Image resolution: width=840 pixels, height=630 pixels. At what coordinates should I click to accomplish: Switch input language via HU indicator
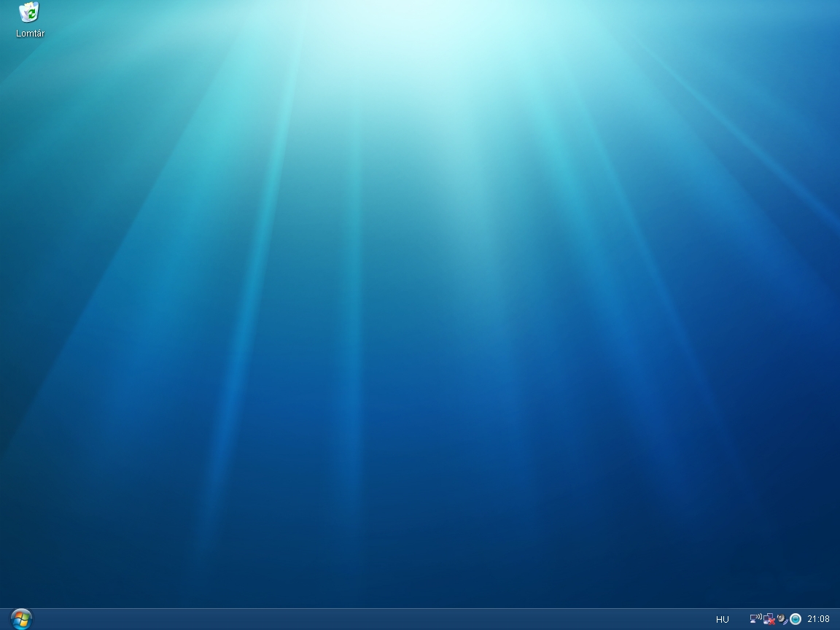[x=722, y=619]
